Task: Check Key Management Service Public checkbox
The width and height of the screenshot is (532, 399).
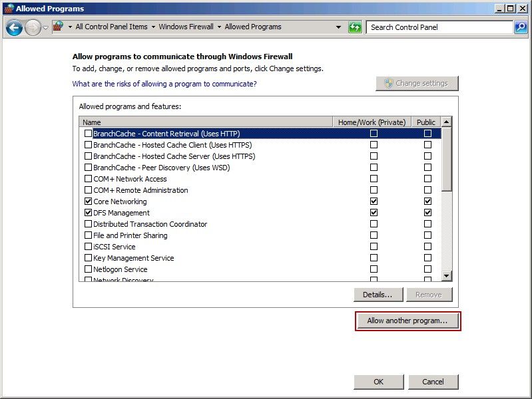Action: (x=428, y=257)
